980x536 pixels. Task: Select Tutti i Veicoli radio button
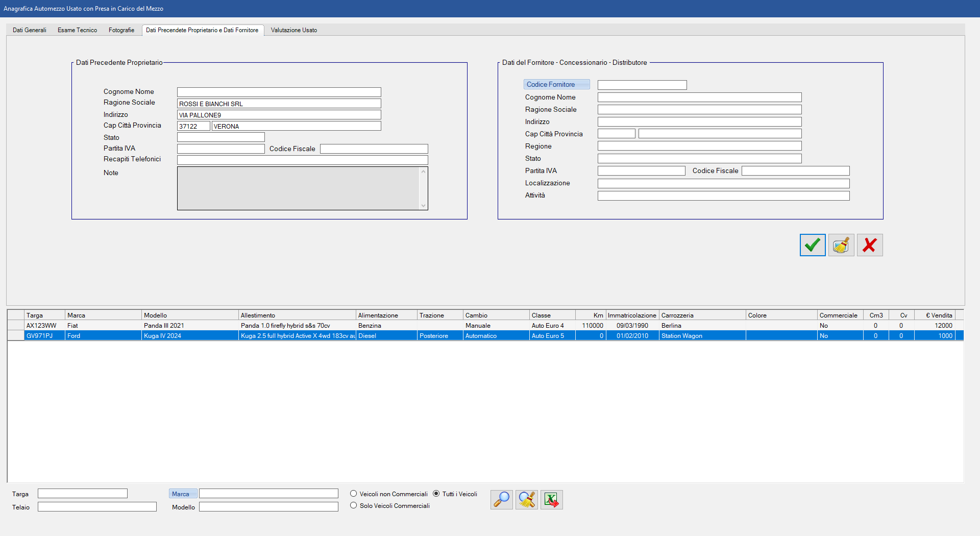436,494
